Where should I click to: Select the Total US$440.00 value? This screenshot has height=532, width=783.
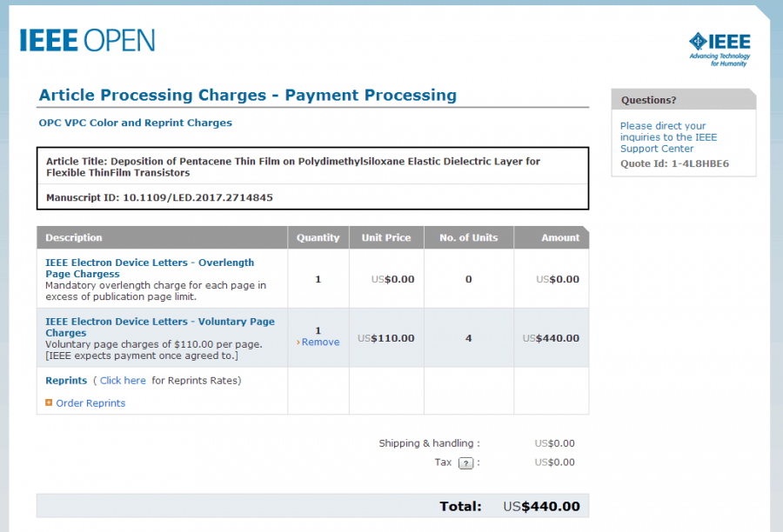click(x=541, y=506)
